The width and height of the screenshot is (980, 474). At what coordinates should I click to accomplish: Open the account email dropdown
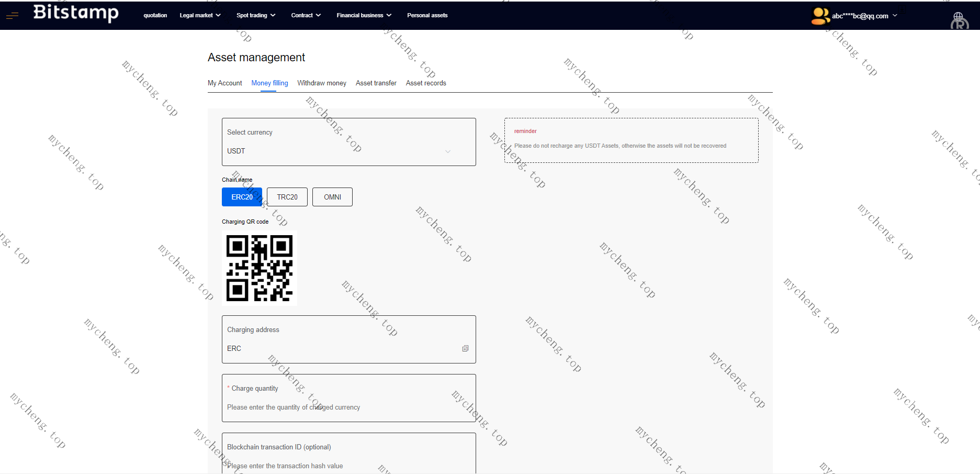[x=864, y=16]
